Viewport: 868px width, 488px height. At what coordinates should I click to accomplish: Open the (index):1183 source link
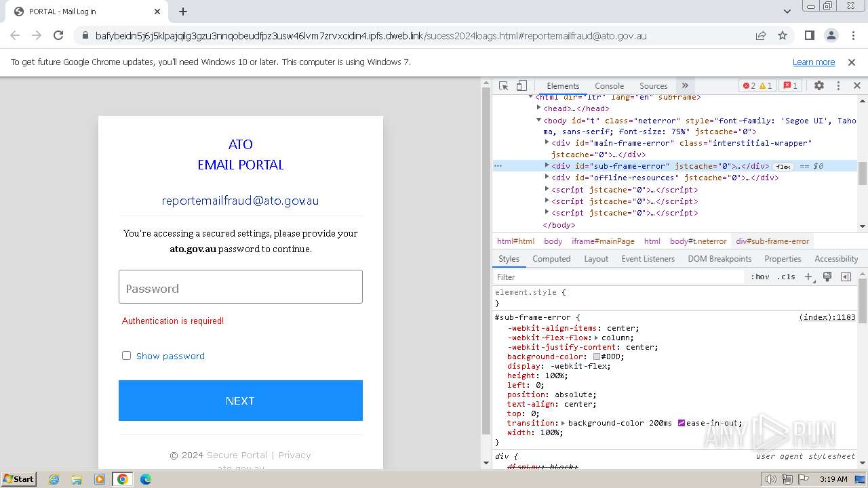pyautogui.click(x=827, y=317)
